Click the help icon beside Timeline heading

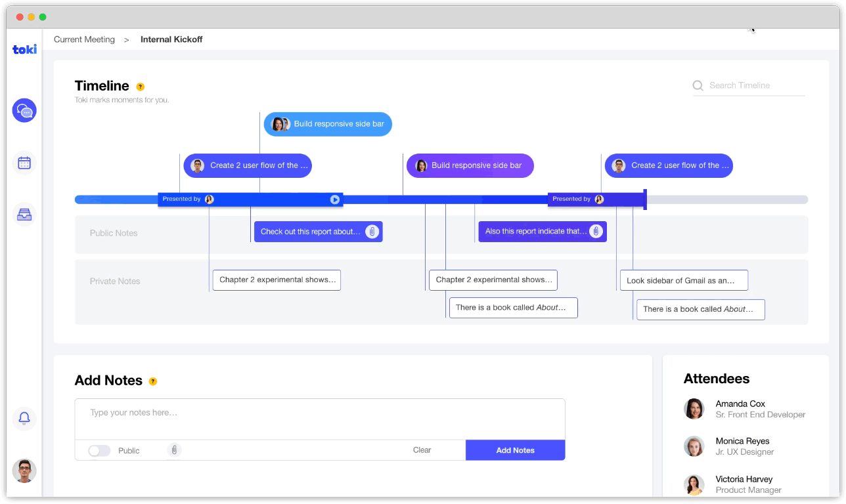click(140, 87)
